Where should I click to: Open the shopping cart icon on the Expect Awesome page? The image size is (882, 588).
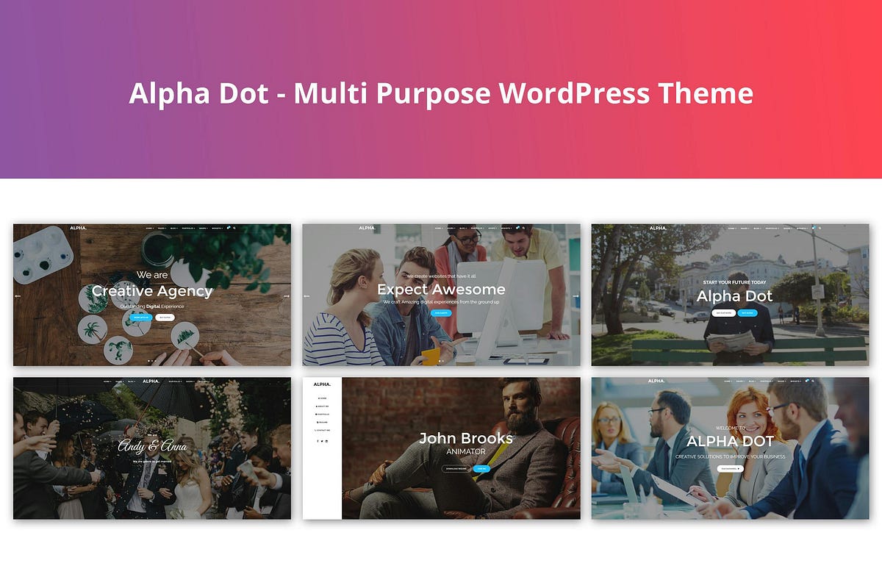pyautogui.click(x=517, y=228)
